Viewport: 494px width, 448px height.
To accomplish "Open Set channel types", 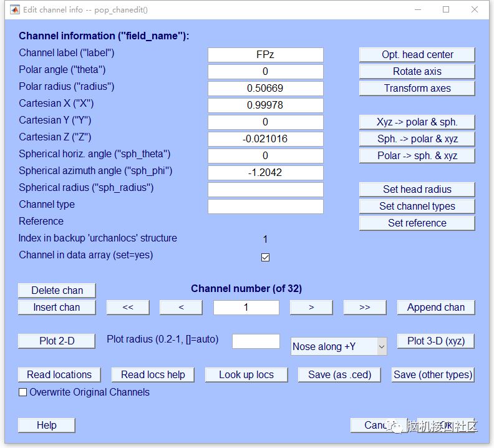I will click(417, 206).
